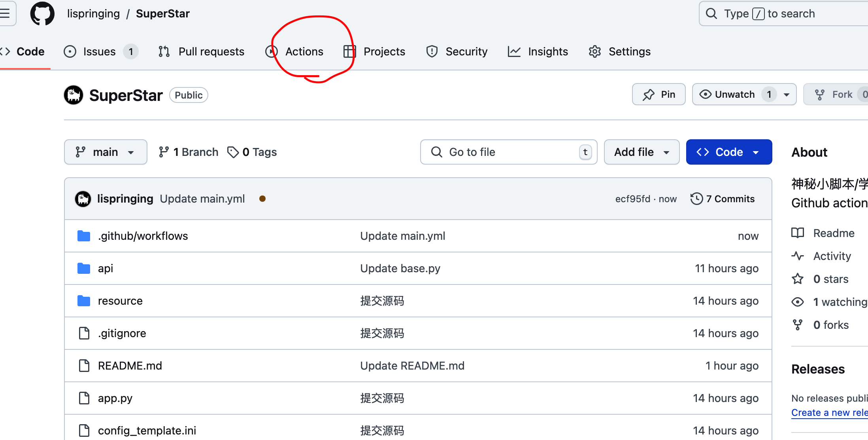
Task: Open the Actions tab
Action: [x=294, y=51]
